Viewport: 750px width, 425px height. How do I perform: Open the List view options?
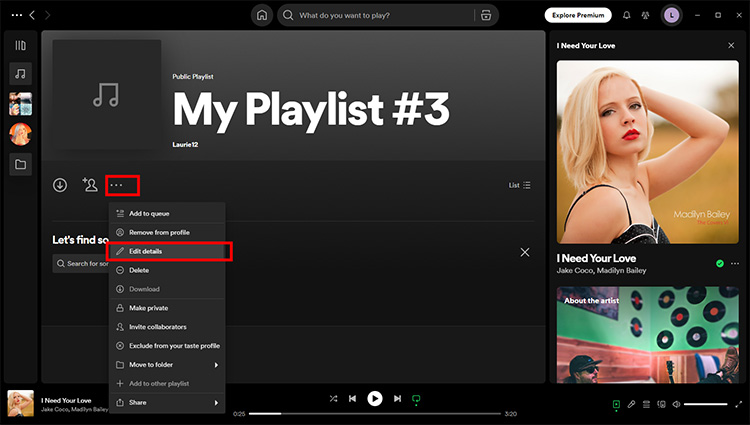click(519, 185)
